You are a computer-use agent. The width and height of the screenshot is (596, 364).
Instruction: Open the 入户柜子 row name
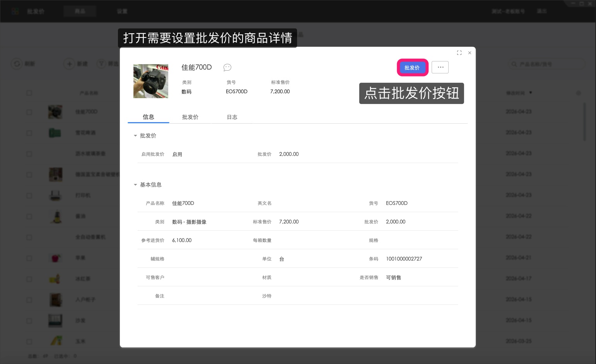[x=85, y=300]
